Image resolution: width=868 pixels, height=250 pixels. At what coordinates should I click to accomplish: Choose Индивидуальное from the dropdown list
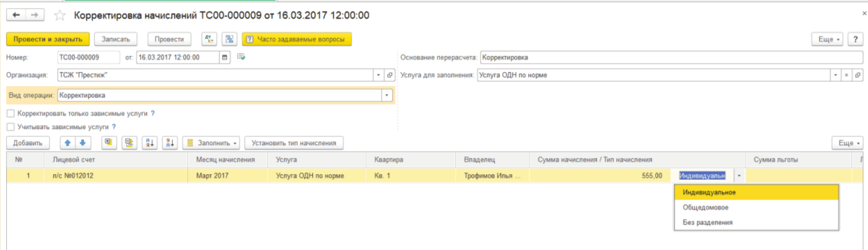757,192
